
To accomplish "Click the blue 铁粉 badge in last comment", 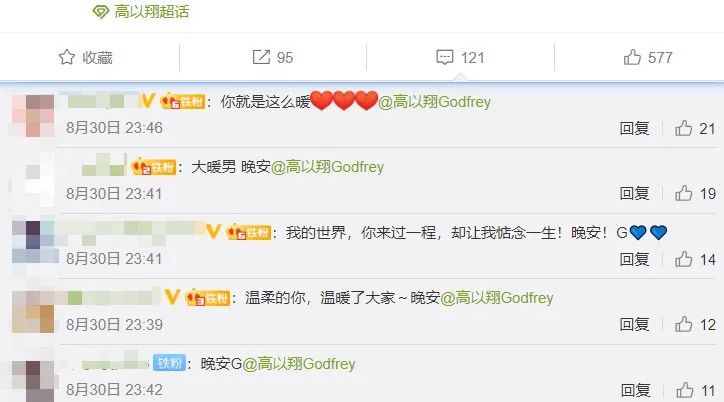I will tap(169, 363).
